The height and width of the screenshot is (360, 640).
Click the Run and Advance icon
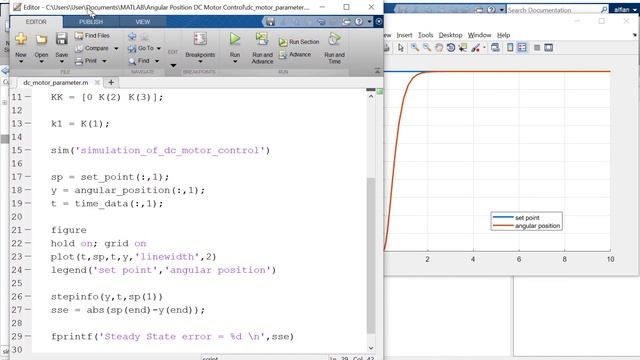coord(262,39)
